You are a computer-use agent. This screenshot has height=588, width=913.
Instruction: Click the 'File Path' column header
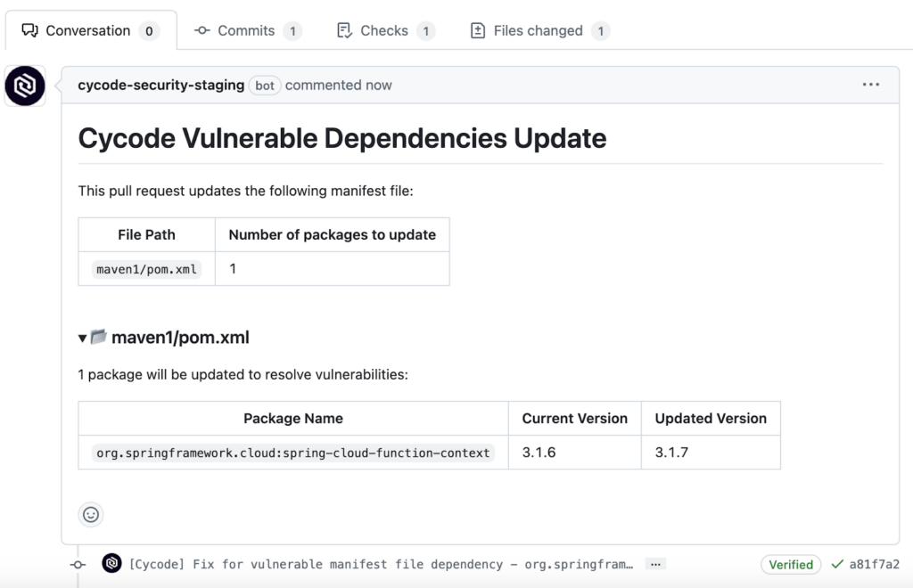pyautogui.click(x=147, y=234)
